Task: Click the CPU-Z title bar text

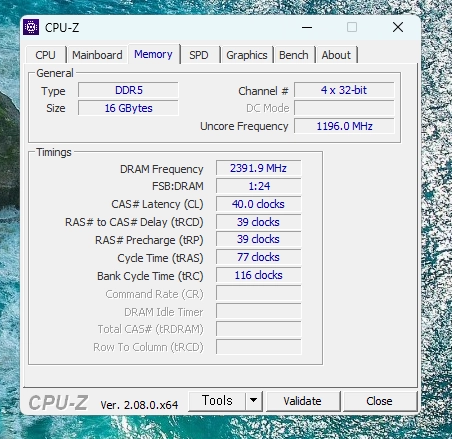Action: [x=62, y=28]
